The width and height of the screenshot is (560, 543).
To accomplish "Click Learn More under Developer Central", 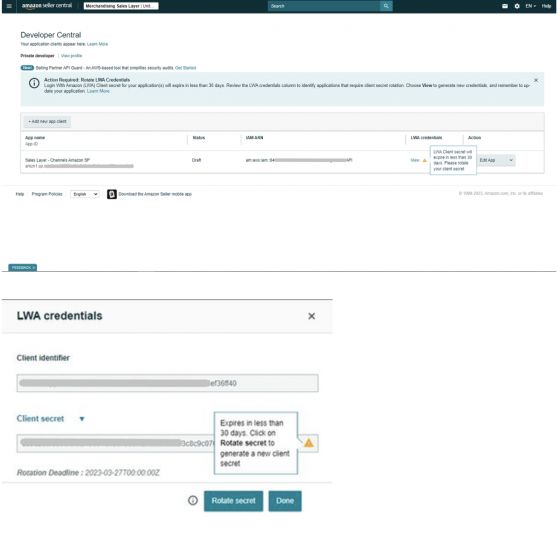I will point(98,44).
